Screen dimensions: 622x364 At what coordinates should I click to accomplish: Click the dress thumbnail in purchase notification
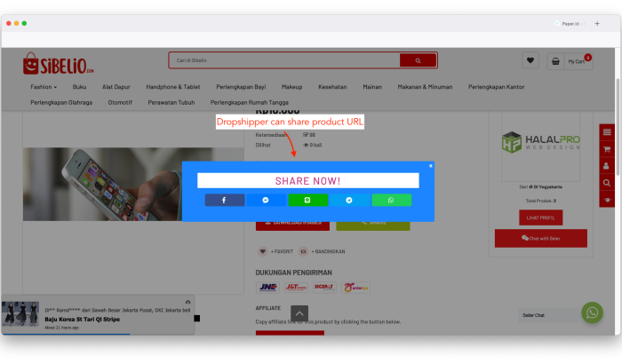tap(20, 314)
